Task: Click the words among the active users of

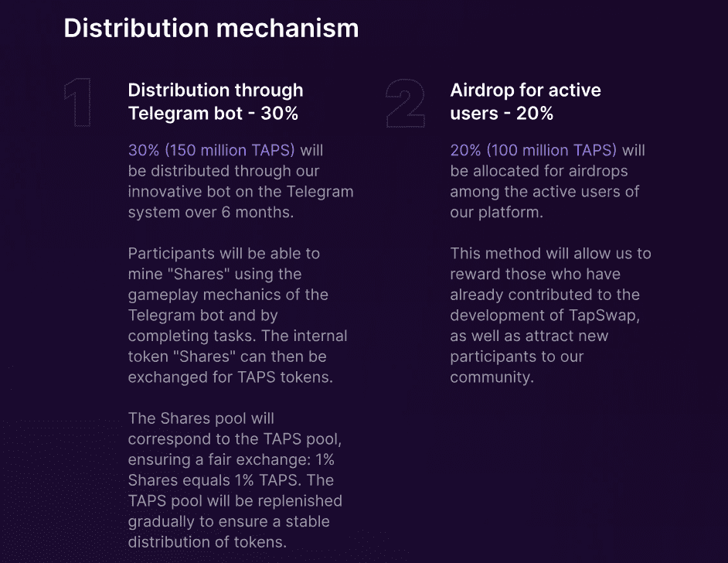Action: point(545,191)
